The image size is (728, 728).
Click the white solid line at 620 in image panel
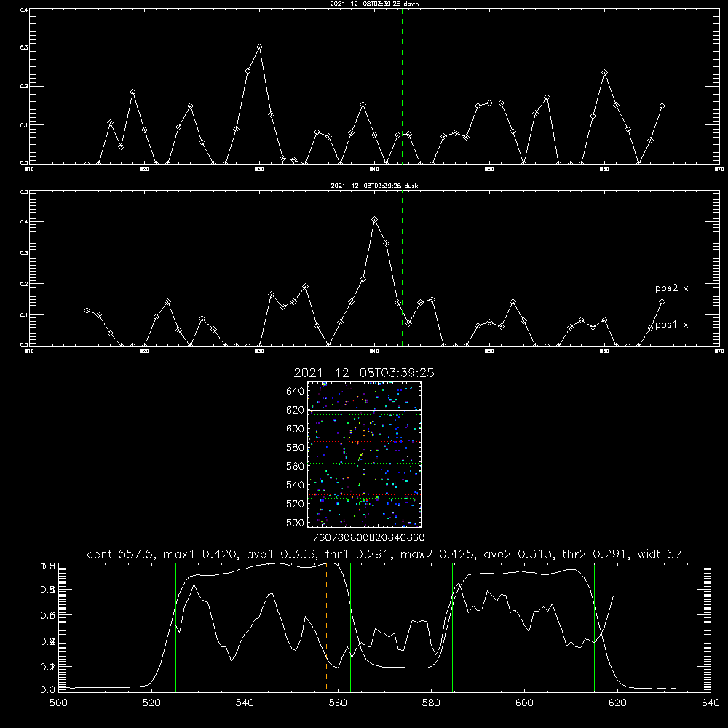(x=364, y=410)
